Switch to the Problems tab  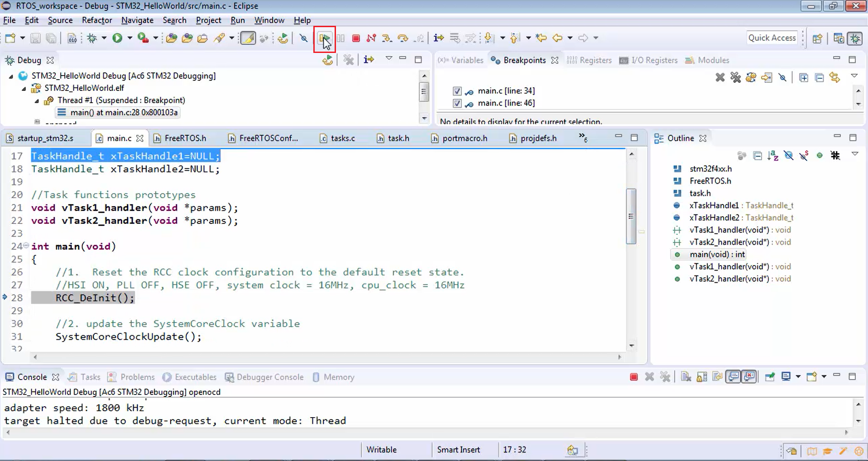(131, 377)
